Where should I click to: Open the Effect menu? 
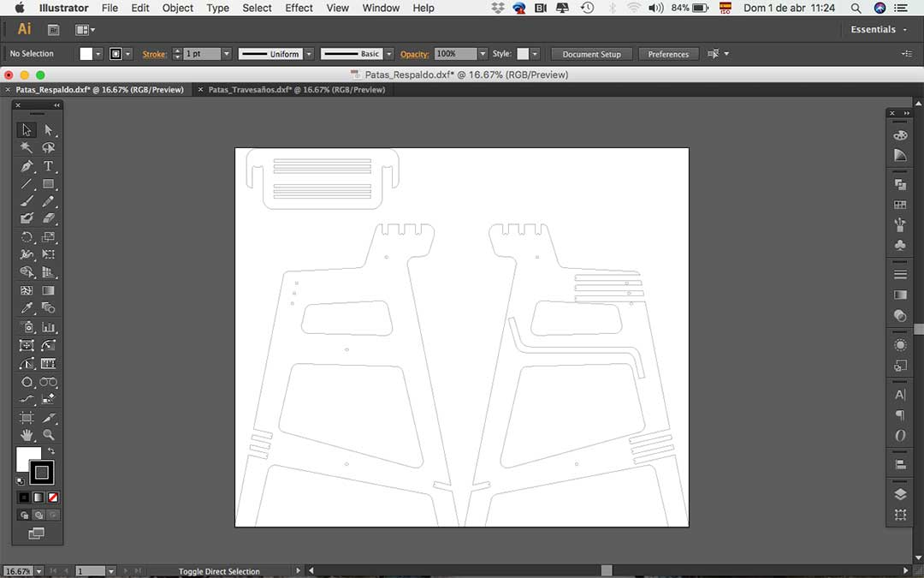(x=299, y=8)
